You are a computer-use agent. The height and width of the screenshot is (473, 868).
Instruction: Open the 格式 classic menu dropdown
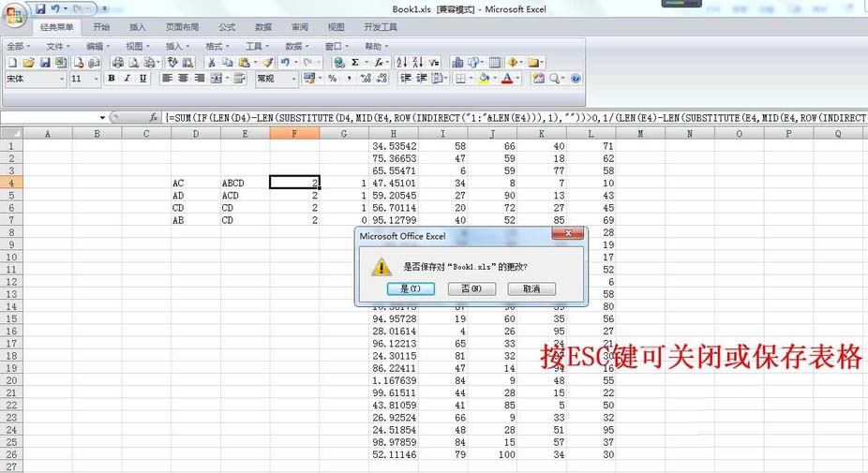[217, 46]
